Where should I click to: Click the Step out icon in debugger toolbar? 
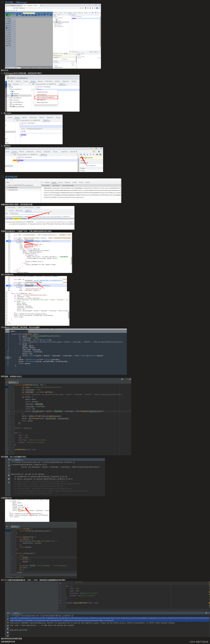click(x=90, y=154)
